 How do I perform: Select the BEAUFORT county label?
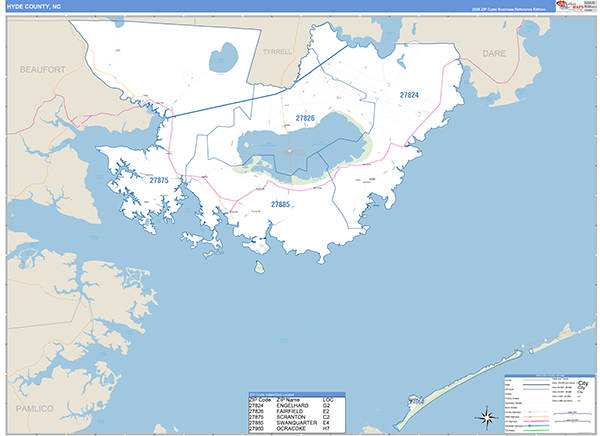[42, 70]
